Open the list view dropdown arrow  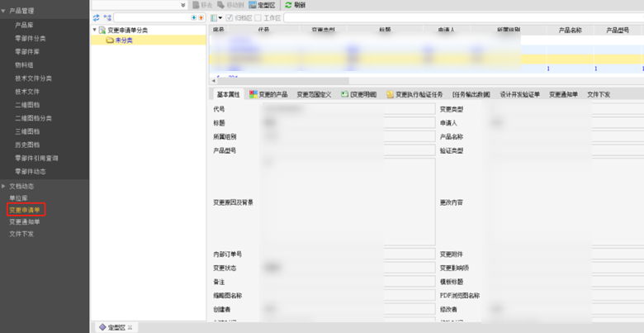220,18
